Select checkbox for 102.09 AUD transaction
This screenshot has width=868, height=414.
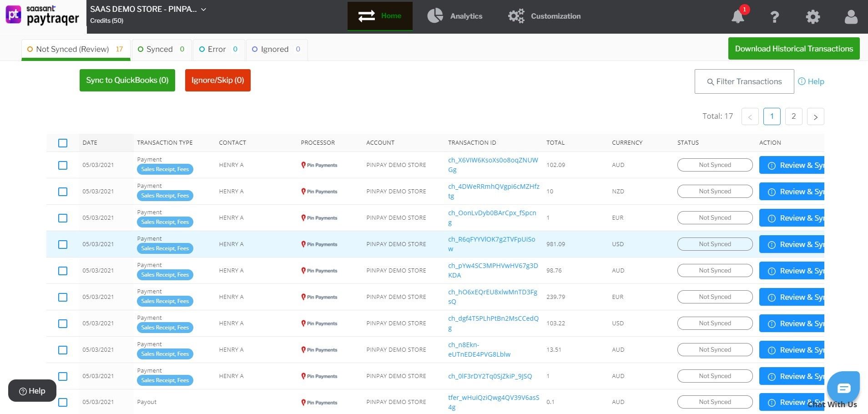coord(63,165)
